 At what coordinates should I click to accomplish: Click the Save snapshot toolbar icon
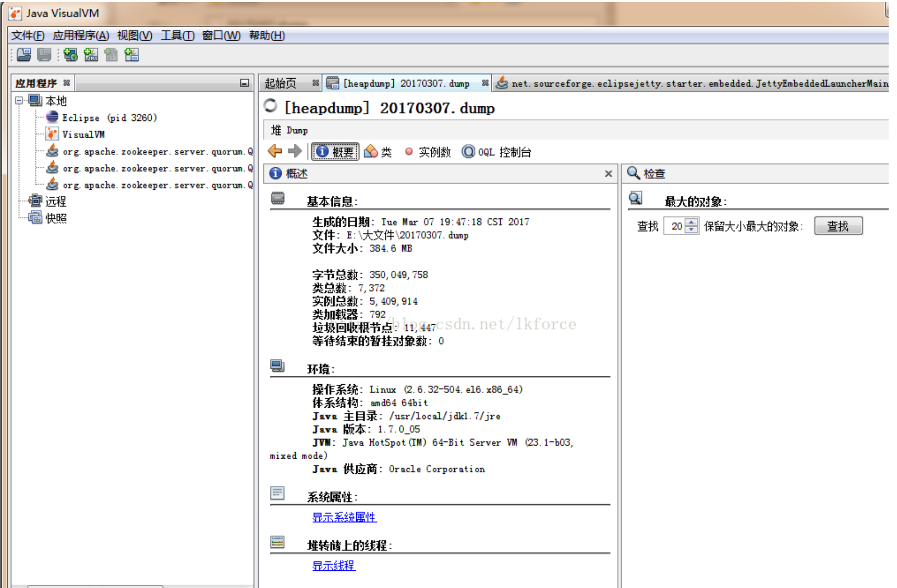click(x=44, y=55)
